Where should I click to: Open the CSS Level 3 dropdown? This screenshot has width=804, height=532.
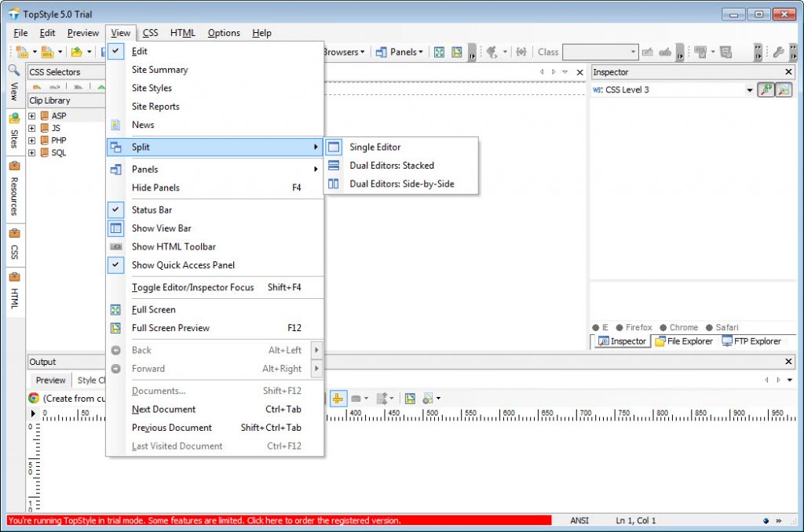750,90
